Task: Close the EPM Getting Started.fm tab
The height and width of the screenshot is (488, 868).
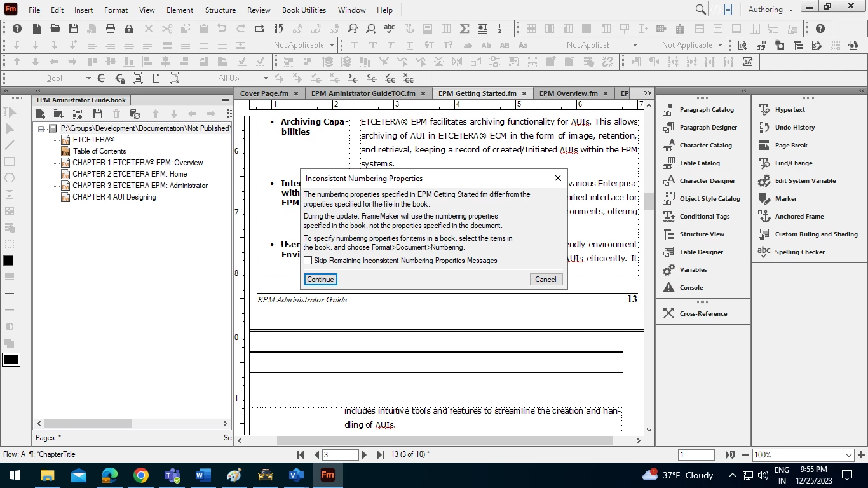Action: click(524, 93)
